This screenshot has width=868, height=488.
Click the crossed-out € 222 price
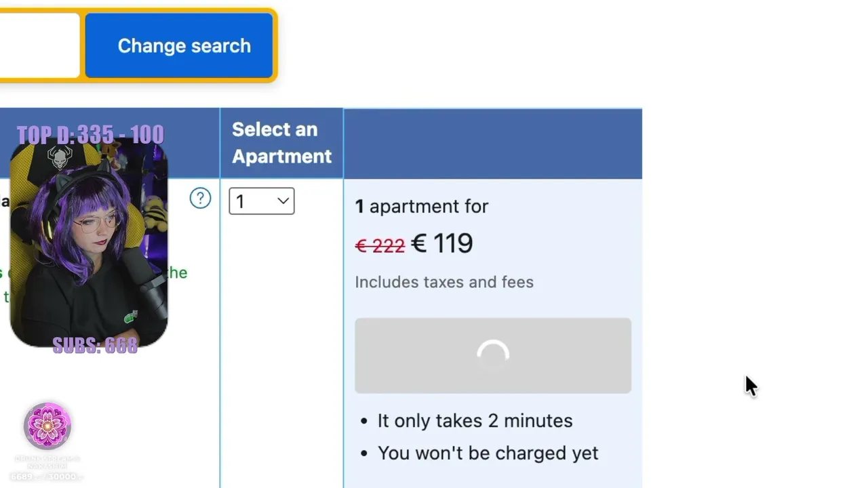point(380,245)
